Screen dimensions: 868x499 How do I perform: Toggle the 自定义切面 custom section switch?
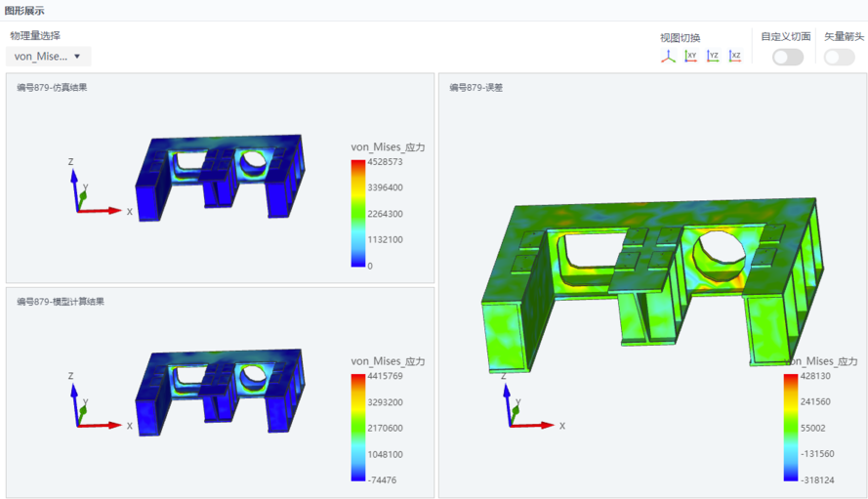pyautogui.click(x=788, y=57)
